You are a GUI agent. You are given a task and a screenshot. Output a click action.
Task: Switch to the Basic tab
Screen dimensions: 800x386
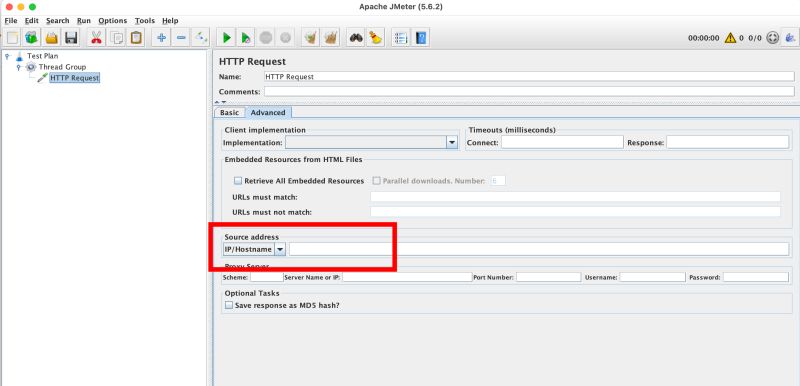(230, 113)
